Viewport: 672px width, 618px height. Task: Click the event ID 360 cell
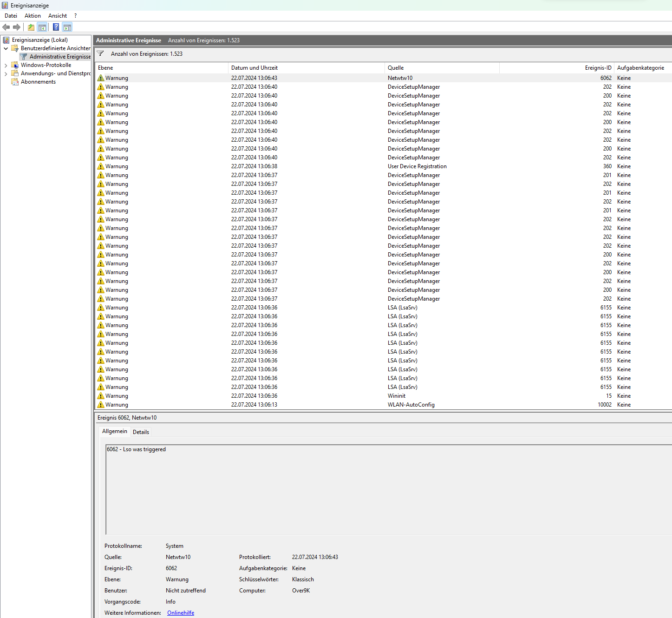pyautogui.click(x=607, y=166)
